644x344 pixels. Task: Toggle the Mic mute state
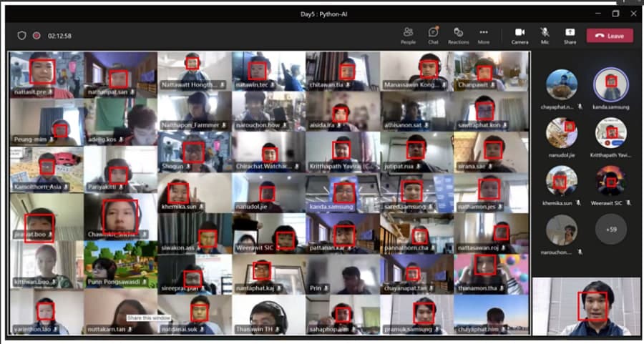545,35
